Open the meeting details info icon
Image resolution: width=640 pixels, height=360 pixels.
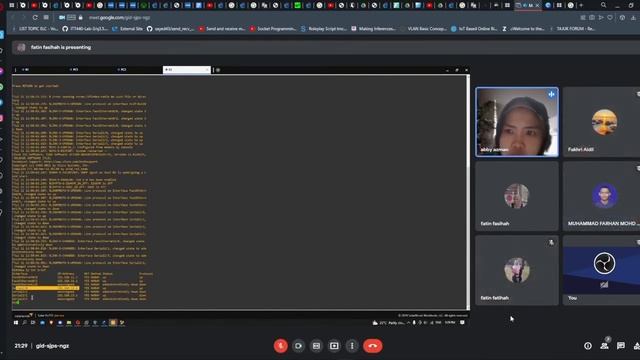(x=588, y=346)
